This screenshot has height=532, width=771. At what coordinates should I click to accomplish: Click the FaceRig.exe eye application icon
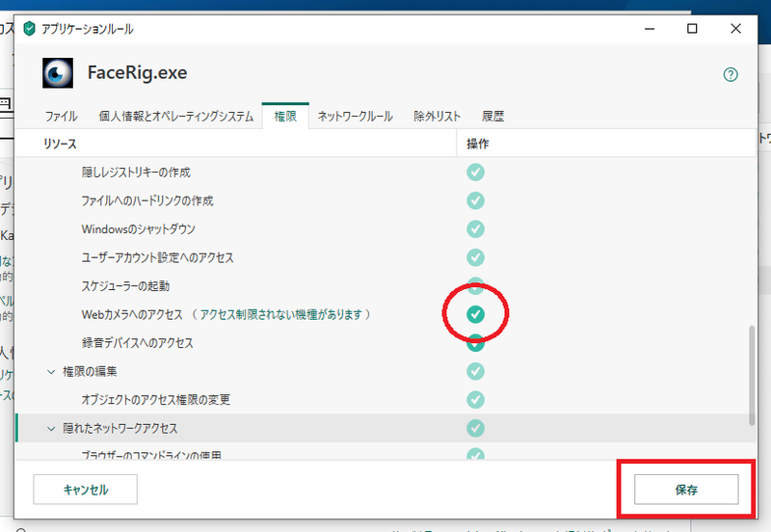coord(58,73)
